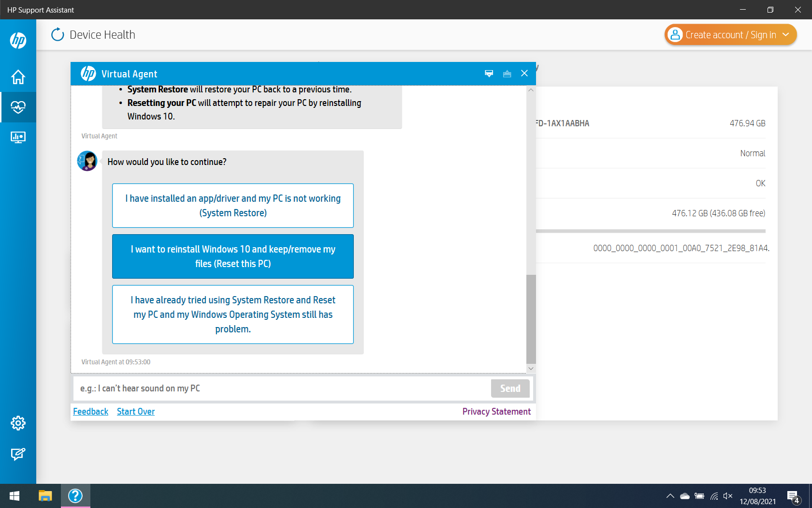Open the feedback pencil icon in sidebar
The width and height of the screenshot is (812, 508).
(x=18, y=454)
